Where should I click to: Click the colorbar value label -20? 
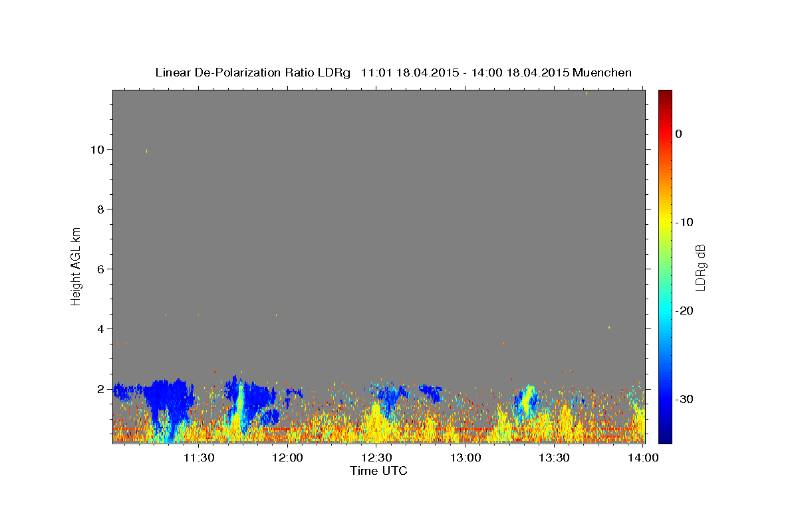(x=685, y=311)
